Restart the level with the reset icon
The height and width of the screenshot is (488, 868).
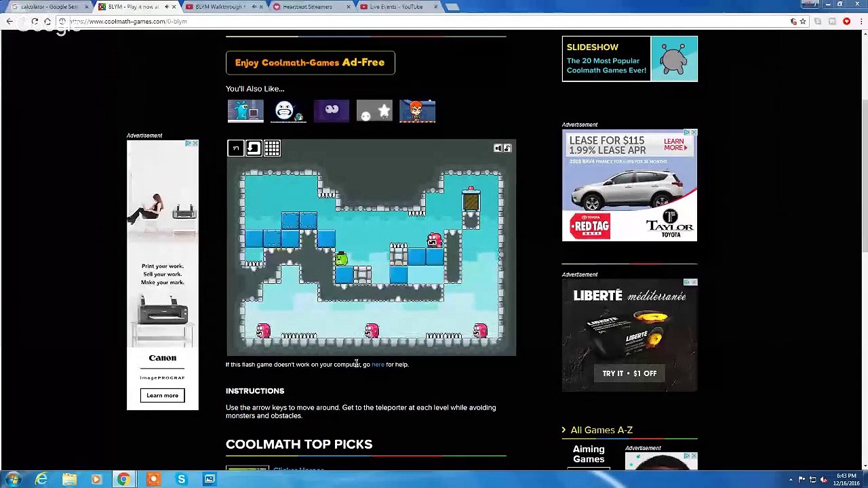point(254,148)
